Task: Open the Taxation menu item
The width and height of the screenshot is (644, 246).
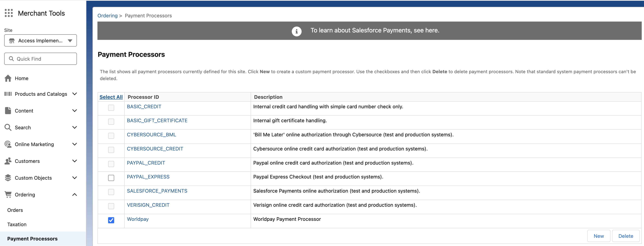Action: click(17, 224)
